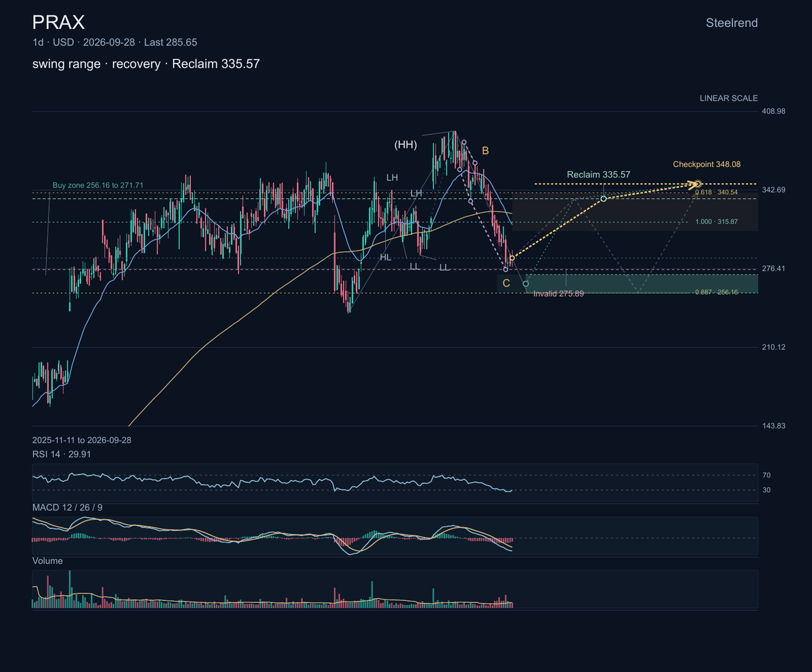Click the 'Buy zone 256.16 to 271.71' annotation
The image size is (812, 672).
click(98, 185)
